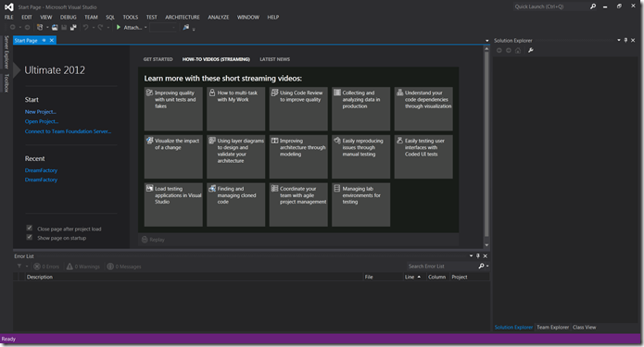Close the Error List panel
Image resolution: width=644 pixels, height=347 pixels.
coord(485,256)
